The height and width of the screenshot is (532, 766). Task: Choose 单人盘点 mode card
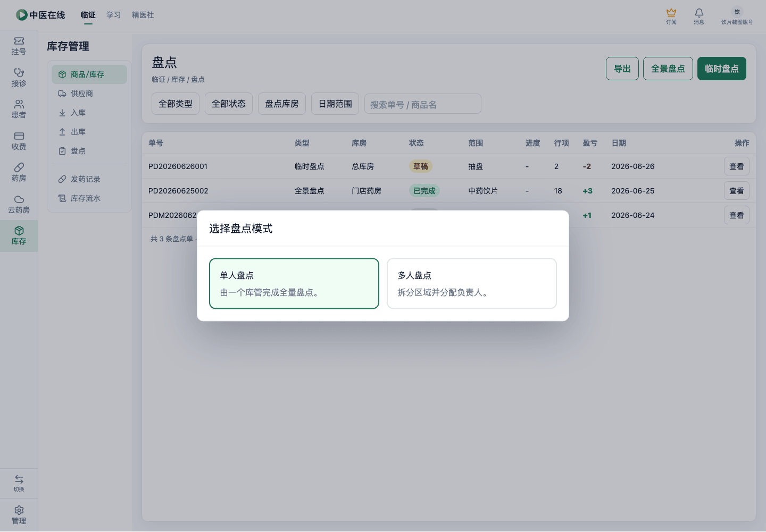coord(294,284)
